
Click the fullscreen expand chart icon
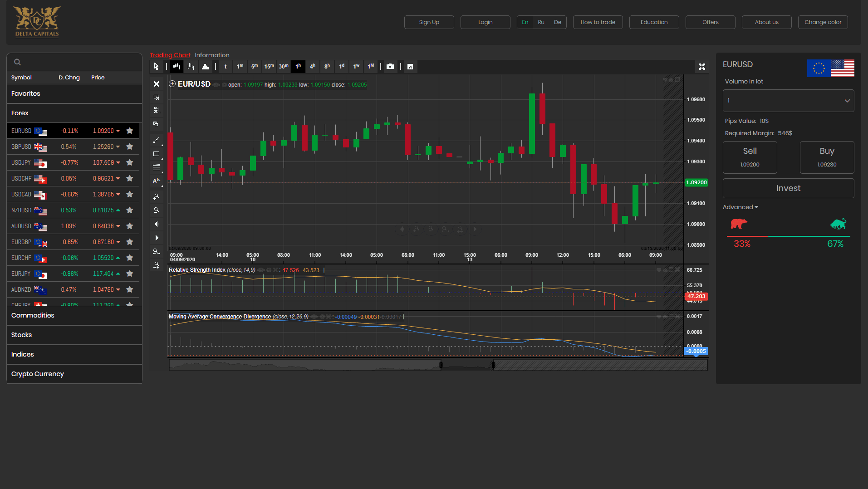pos(701,67)
